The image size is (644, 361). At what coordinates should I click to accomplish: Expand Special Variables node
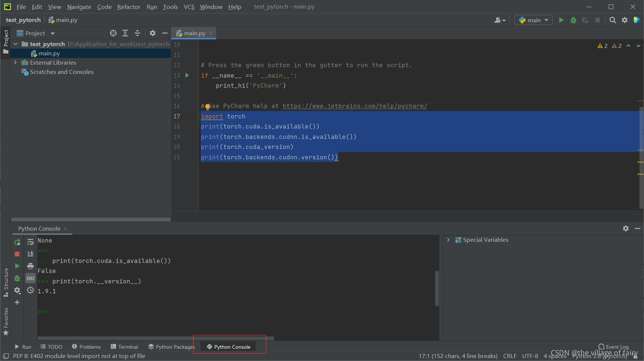448,240
